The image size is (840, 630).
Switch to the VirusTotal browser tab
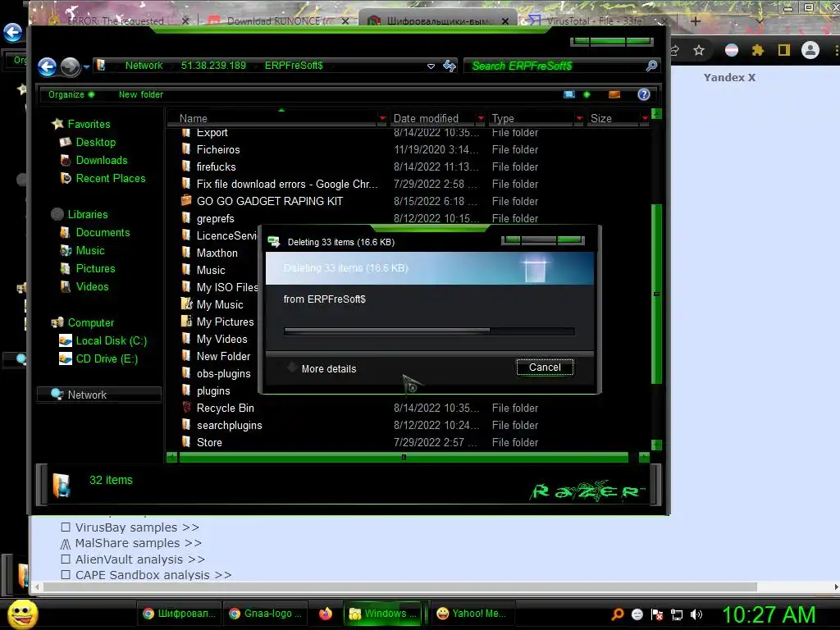(594, 21)
